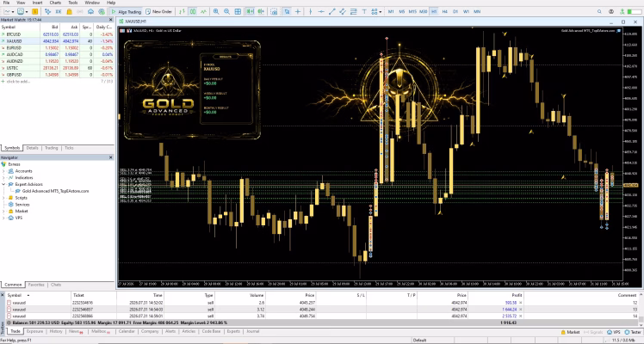
Task: Switch to the Exposure tab
Action: (35, 331)
